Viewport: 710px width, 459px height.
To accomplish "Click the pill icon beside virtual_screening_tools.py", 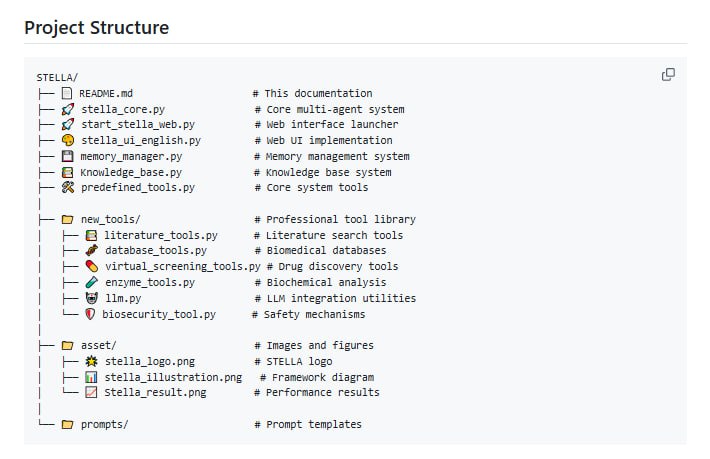I will (92, 267).
